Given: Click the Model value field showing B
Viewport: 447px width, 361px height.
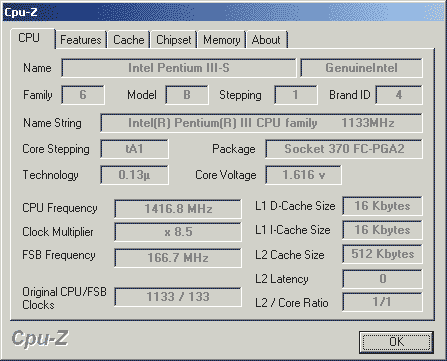Looking at the screenshot, I should pyautogui.click(x=187, y=95).
